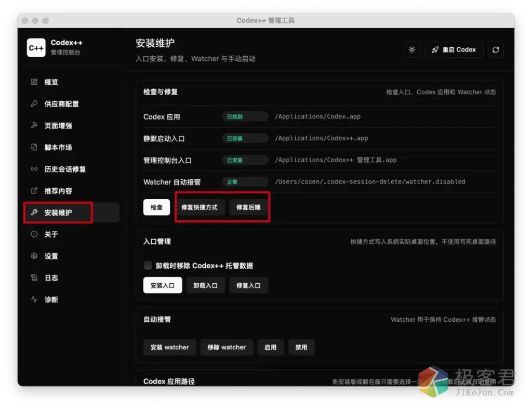The width and height of the screenshot is (532, 408).
Task: Click the rocket icon in 重启 Codex
Action: pyautogui.click(x=435, y=50)
